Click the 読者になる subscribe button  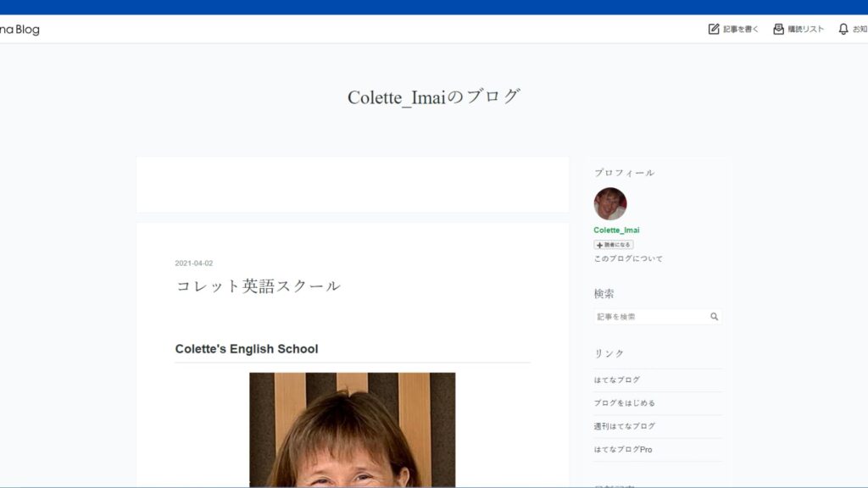click(x=614, y=245)
